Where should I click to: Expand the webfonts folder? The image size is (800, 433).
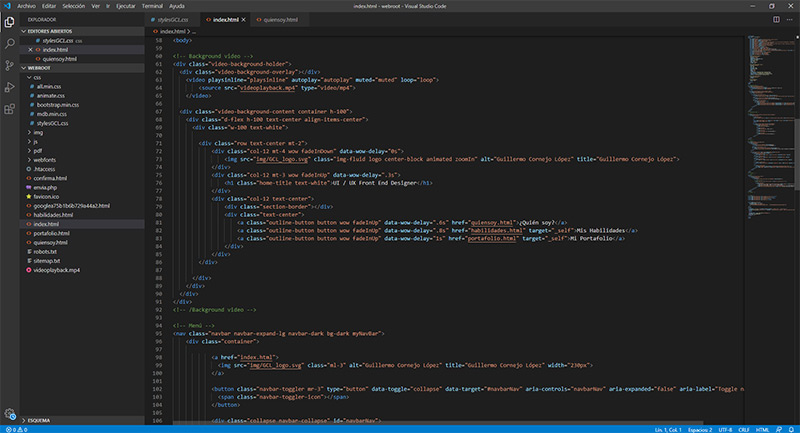point(43,159)
